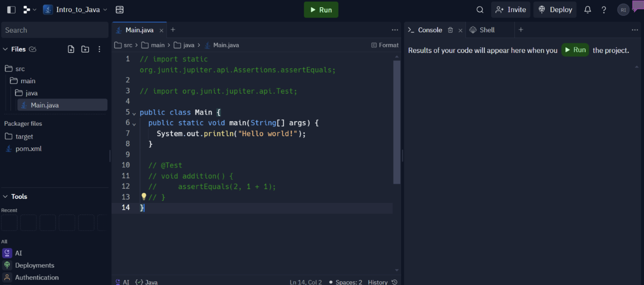Create a new folder with the folder icon
644x285 pixels.
click(x=85, y=49)
